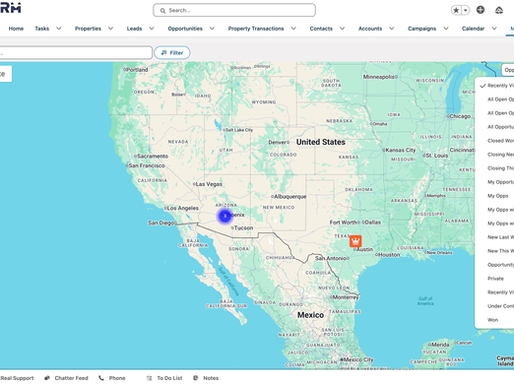Open the global create plus icon
Image resolution: width=514 pixels, height=386 pixels.
click(480, 10)
